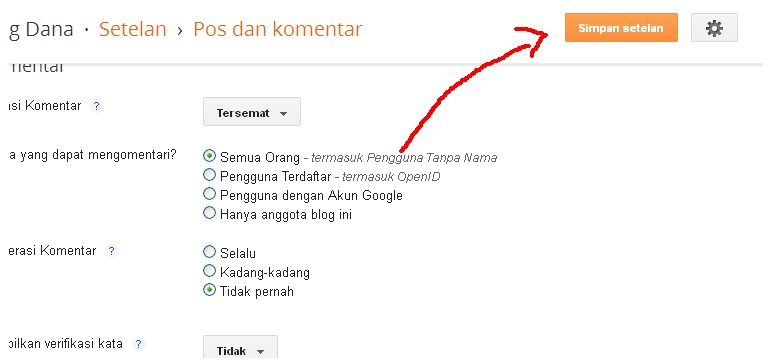770x363 pixels.
Task: Select the Semua Orang radio option
Action: pyautogui.click(x=209, y=156)
